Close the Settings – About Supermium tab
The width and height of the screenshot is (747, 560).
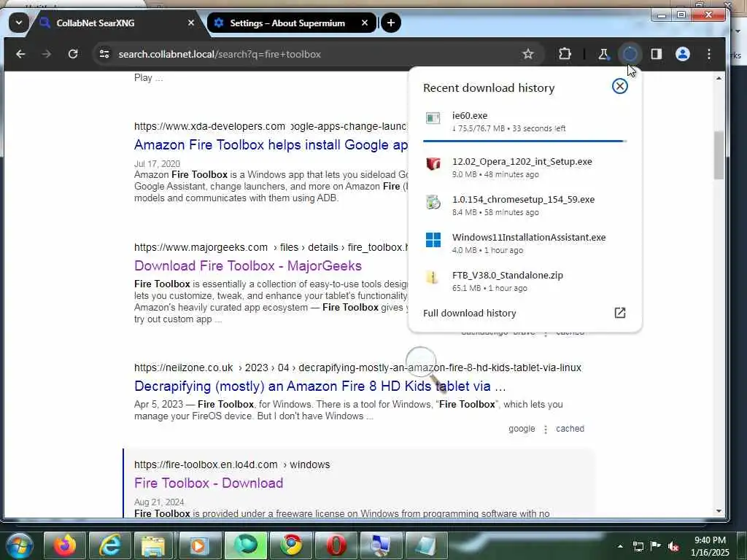click(x=365, y=23)
